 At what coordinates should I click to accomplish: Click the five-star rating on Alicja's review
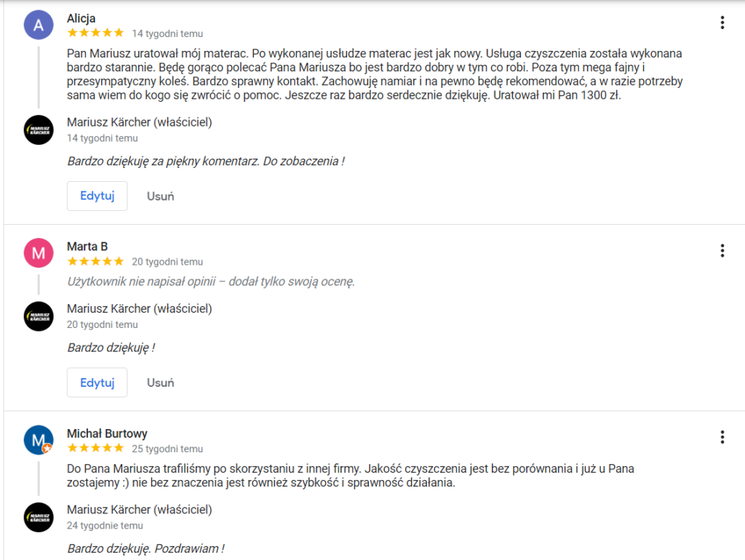pyautogui.click(x=95, y=33)
